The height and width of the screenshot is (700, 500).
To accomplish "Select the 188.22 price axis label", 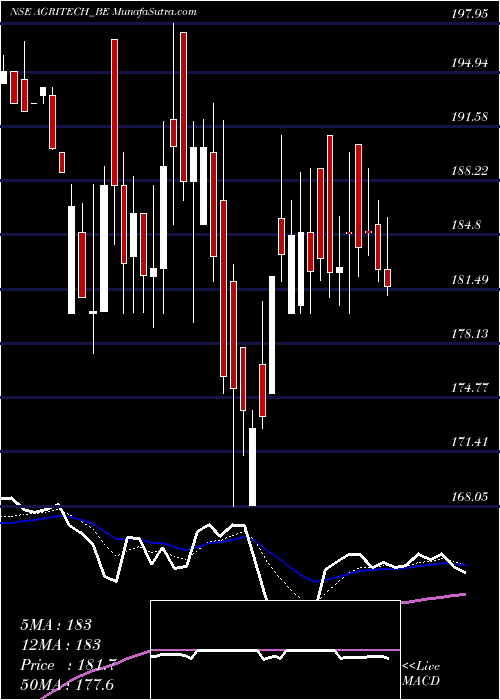I will pyautogui.click(x=469, y=171).
